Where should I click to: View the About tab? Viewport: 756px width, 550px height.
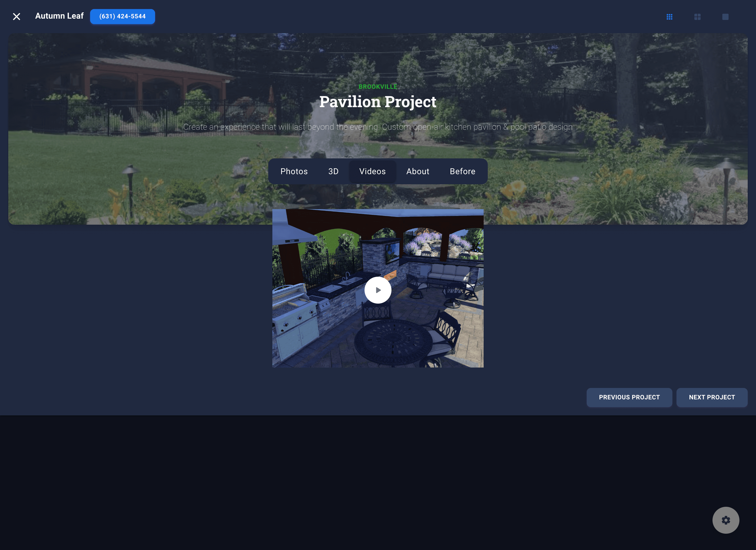coord(418,171)
